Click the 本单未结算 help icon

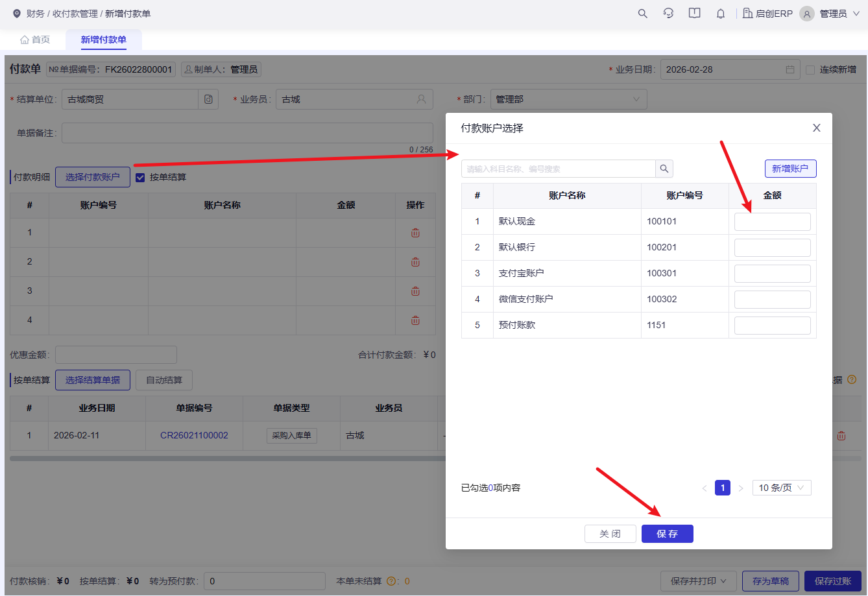pyautogui.click(x=392, y=581)
